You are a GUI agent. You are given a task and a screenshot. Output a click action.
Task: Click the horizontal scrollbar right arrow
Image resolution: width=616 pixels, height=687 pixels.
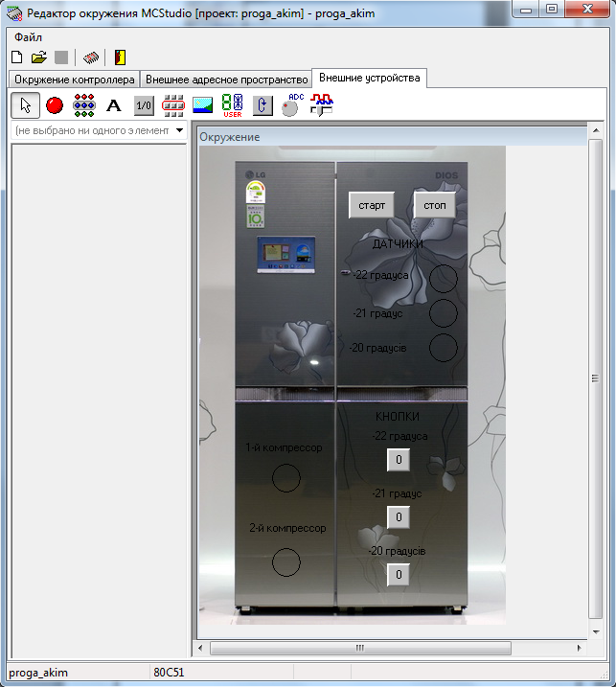tap(580, 648)
